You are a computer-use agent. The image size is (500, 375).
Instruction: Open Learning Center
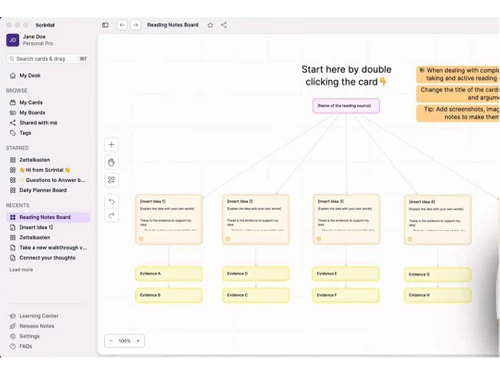coord(39,316)
